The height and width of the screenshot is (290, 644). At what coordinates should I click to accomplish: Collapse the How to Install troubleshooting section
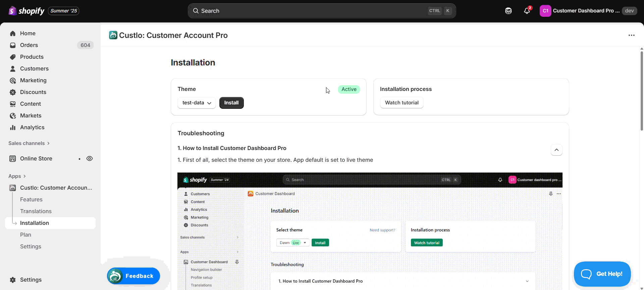[x=556, y=150]
